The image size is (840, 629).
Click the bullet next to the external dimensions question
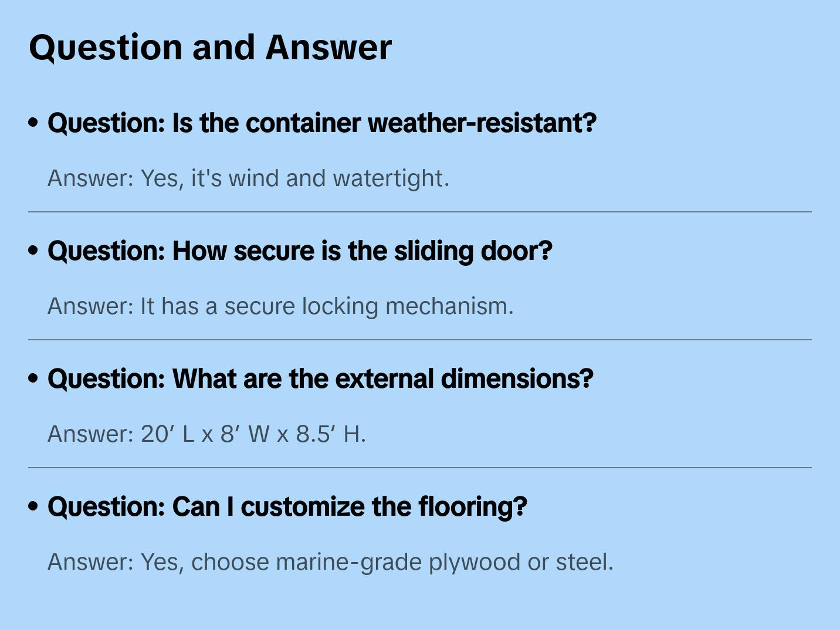click(x=33, y=379)
